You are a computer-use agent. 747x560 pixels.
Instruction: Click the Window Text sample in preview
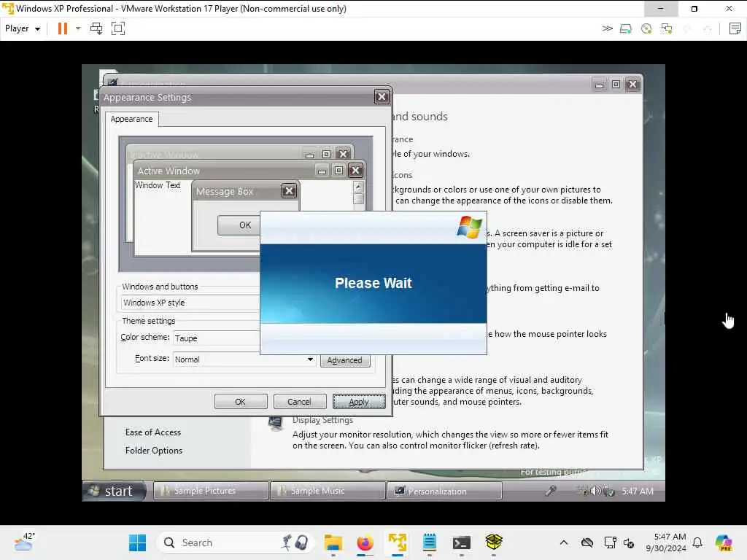(158, 185)
